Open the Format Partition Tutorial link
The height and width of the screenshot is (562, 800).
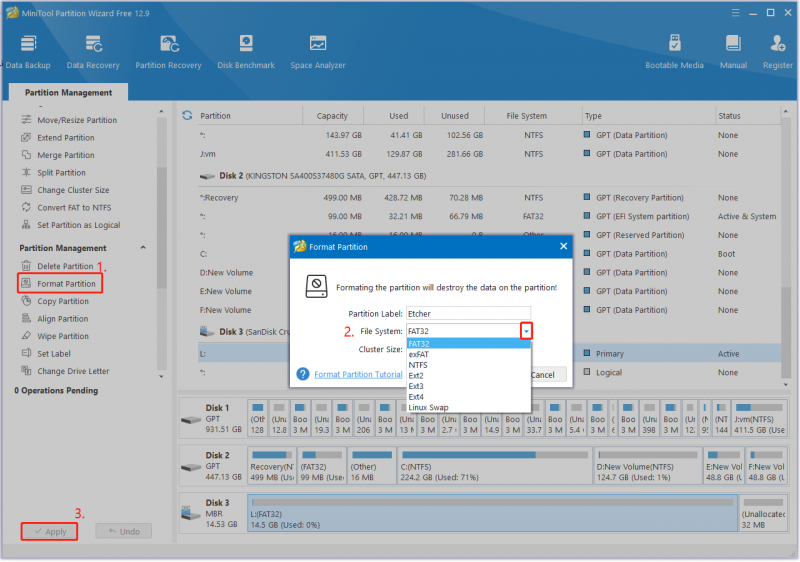358,374
